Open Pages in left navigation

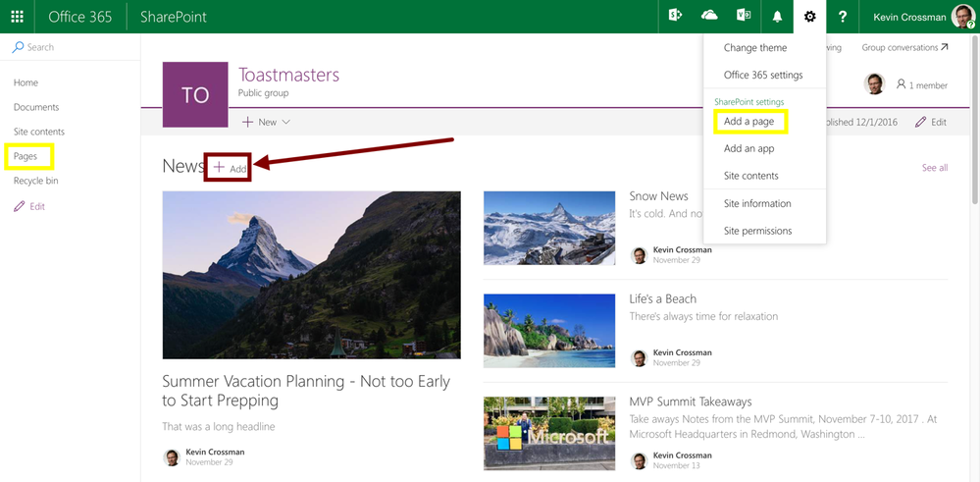[x=26, y=156]
